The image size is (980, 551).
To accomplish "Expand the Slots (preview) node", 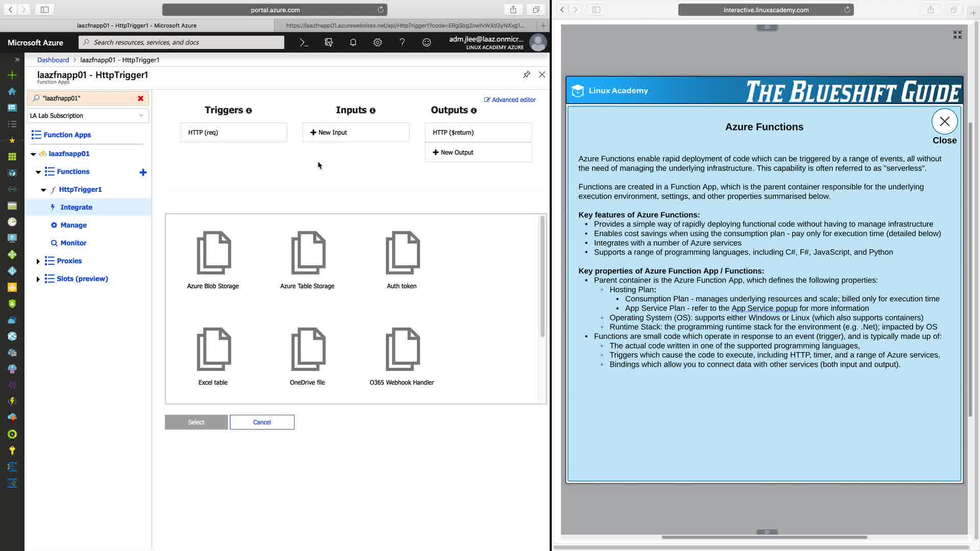I will tap(38, 279).
